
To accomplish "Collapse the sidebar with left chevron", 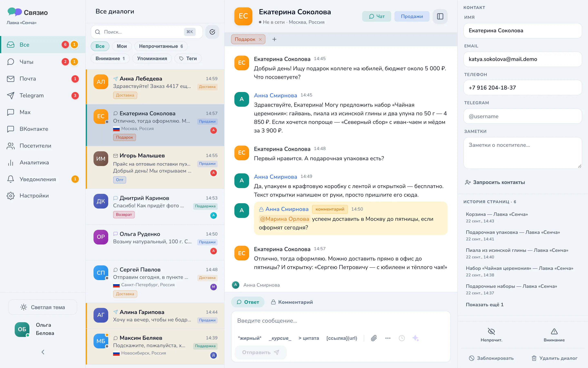I will coord(43,352).
